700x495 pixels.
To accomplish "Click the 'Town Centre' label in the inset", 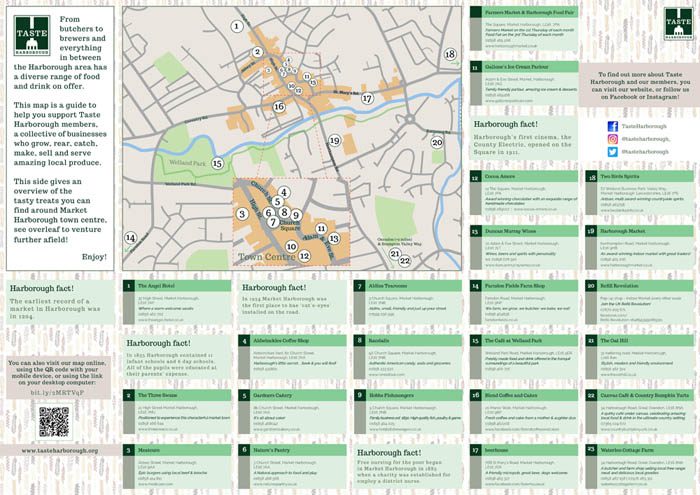I will pyautogui.click(x=267, y=257).
